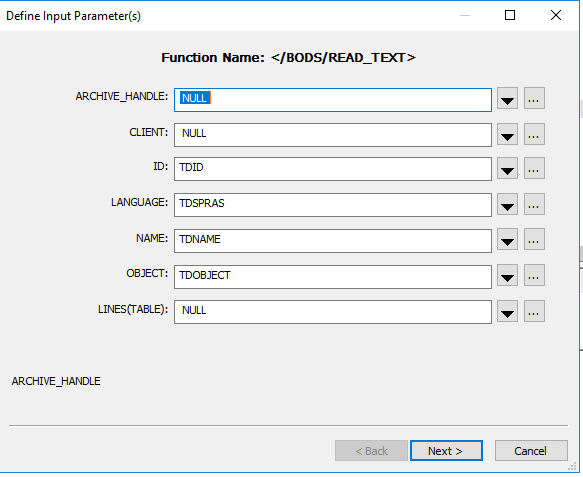Expand the LANGUAGE dropdown arrow
The image size is (583, 477).
coord(508,204)
